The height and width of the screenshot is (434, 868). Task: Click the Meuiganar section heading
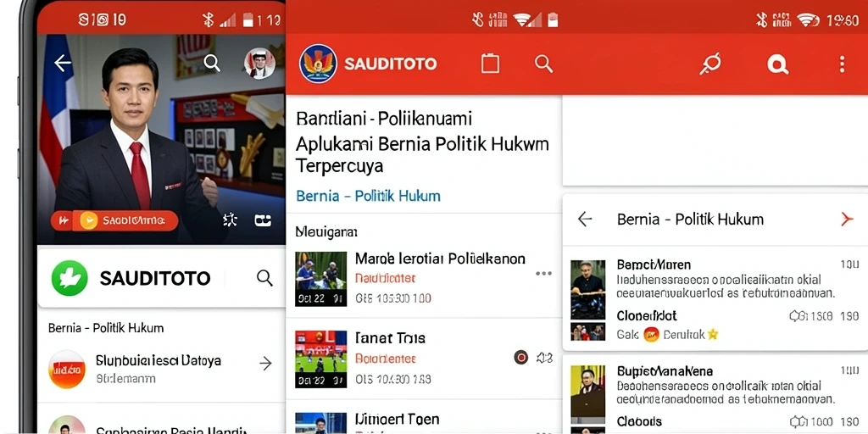pos(326,231)
